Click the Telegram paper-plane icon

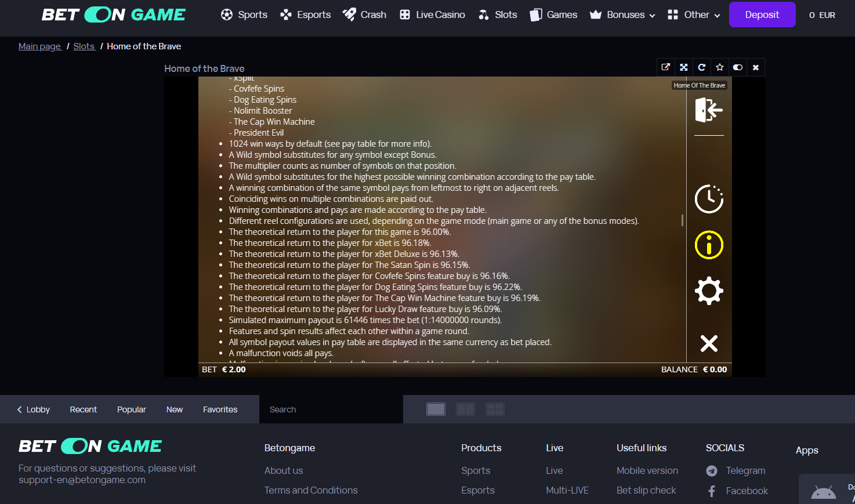tap(712, 471)
